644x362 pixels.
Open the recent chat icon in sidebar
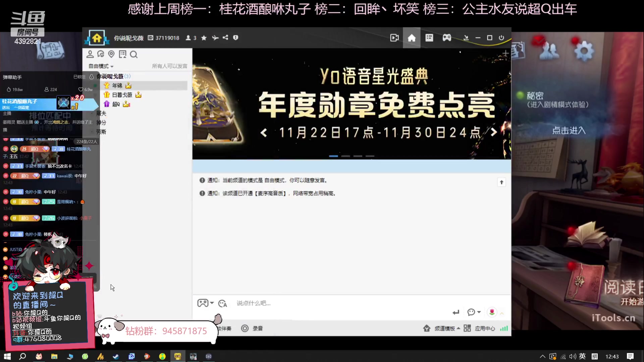pyautogui.click(x=101, y=54)
